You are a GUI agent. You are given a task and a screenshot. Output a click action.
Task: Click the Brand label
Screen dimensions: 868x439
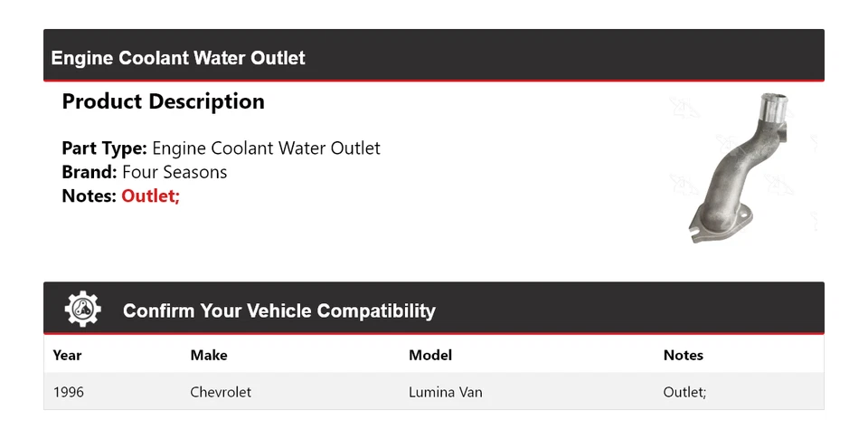tap(90, 172)
